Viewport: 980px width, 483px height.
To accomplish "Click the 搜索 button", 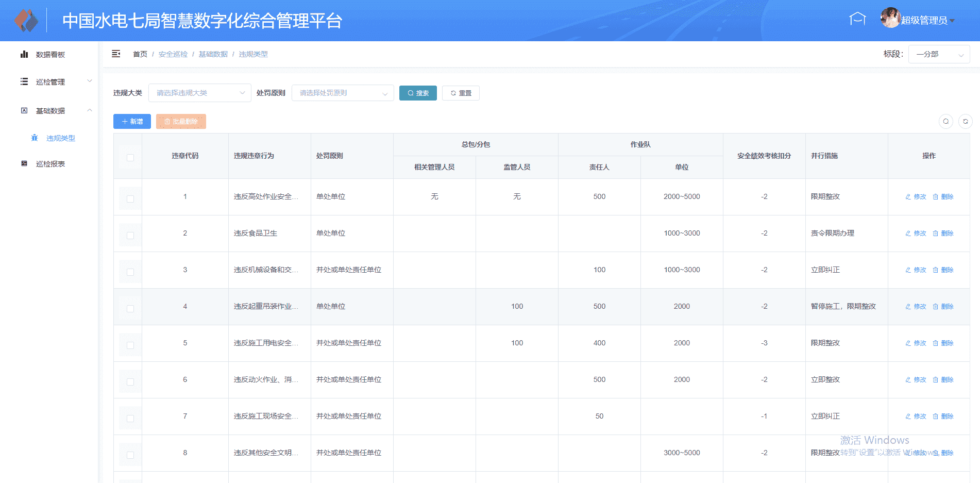I will 418,93.
